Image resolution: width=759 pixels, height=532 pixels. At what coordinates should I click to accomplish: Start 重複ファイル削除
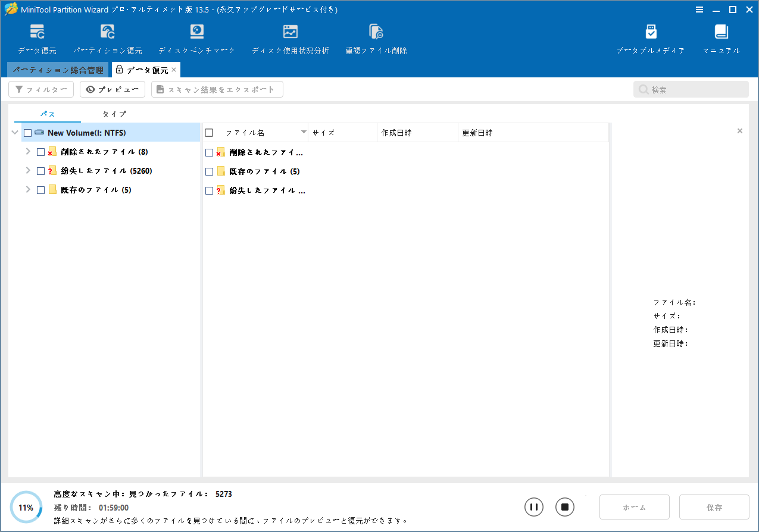tap(376, 37)
